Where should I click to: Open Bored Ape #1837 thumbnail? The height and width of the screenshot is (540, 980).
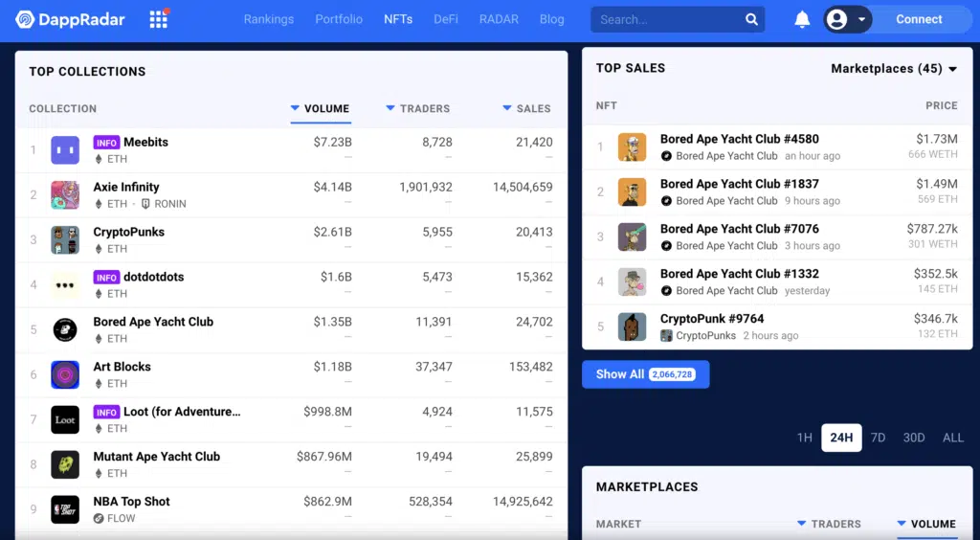(632, 191)
